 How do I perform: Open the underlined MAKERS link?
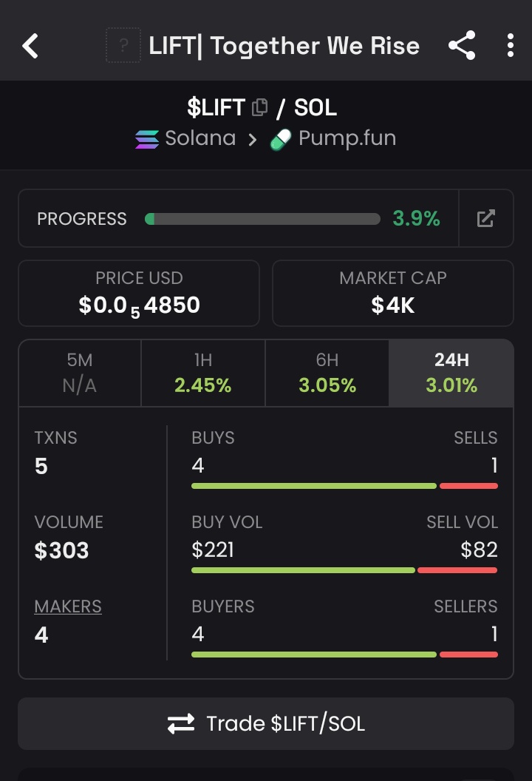68,606
